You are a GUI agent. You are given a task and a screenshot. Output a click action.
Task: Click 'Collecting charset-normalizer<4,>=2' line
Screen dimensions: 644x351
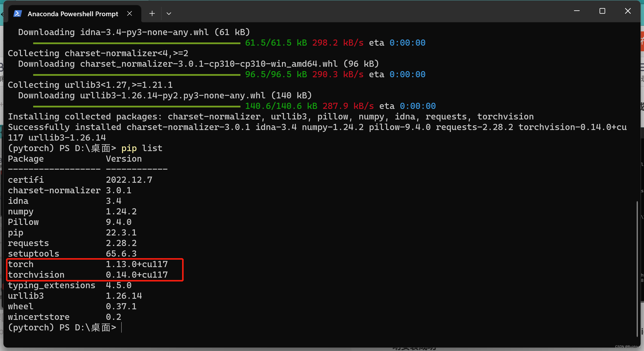click(x=98, y=53)
